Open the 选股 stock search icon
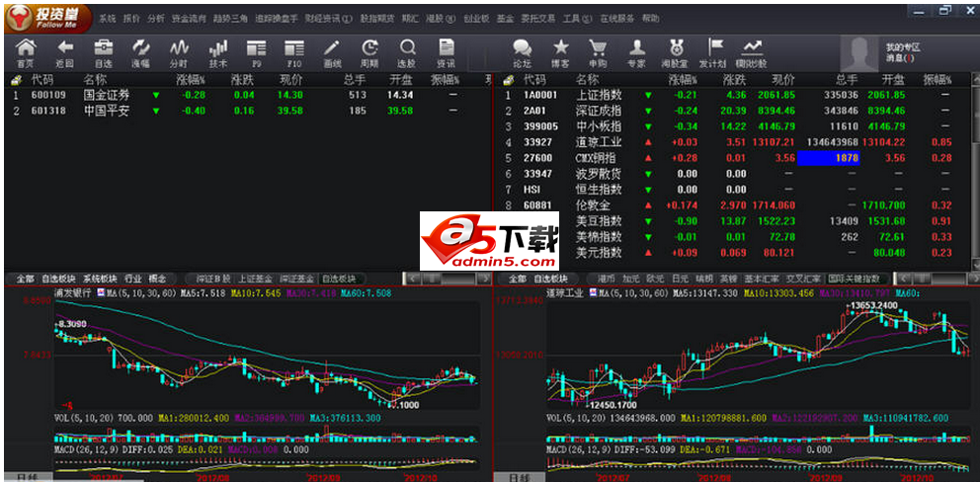Image resolution: width=980 pixels, height=482 pixels. coord(407,51)
